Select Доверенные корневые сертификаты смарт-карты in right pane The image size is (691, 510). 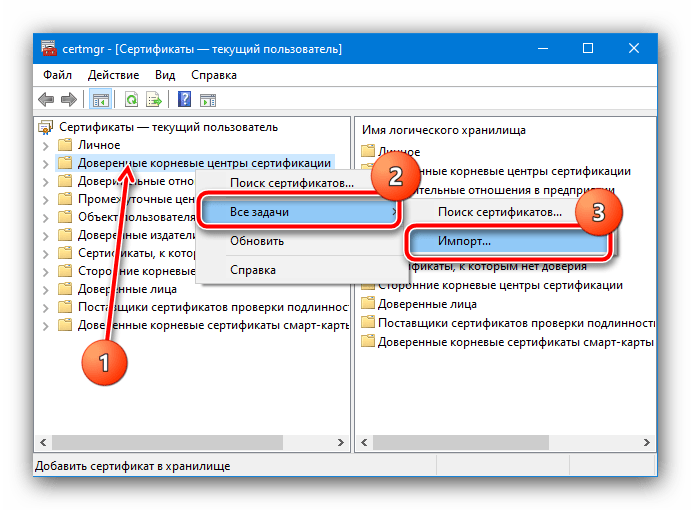click(516, 342)
